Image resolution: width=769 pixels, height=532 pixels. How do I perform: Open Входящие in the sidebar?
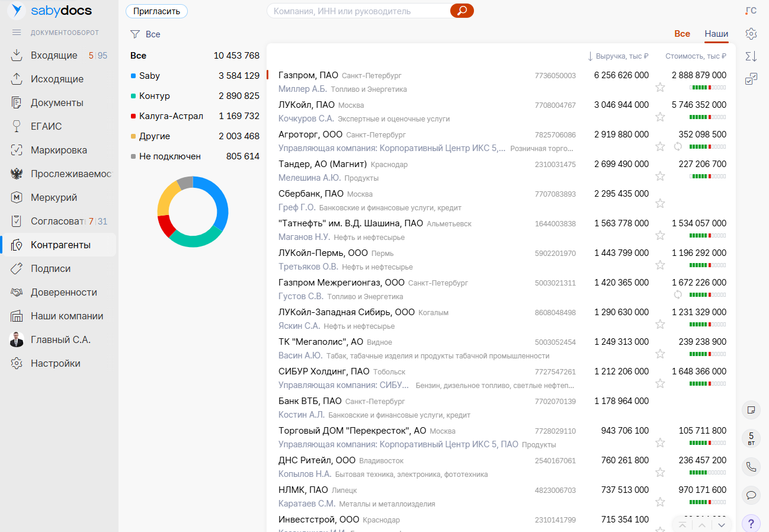coord(54,55)
